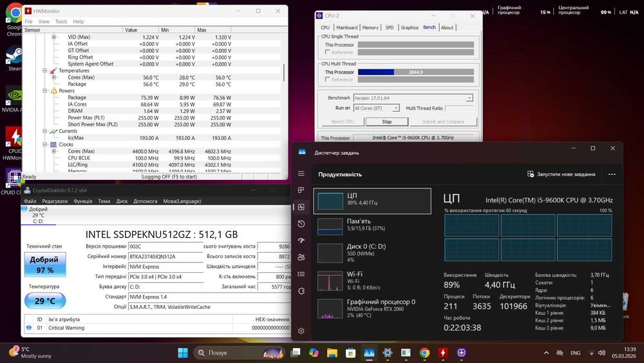Open Диск menu in CrystalDiskInfo

122,201
